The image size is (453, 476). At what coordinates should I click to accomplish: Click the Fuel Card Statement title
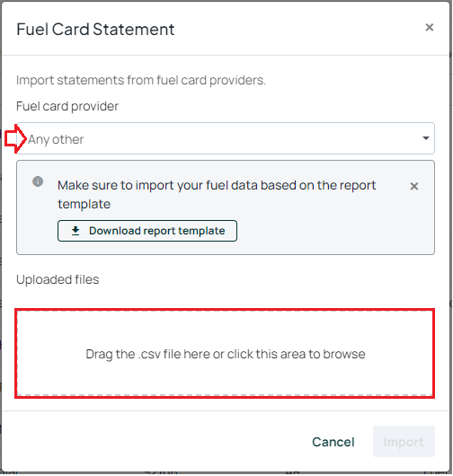95,30
